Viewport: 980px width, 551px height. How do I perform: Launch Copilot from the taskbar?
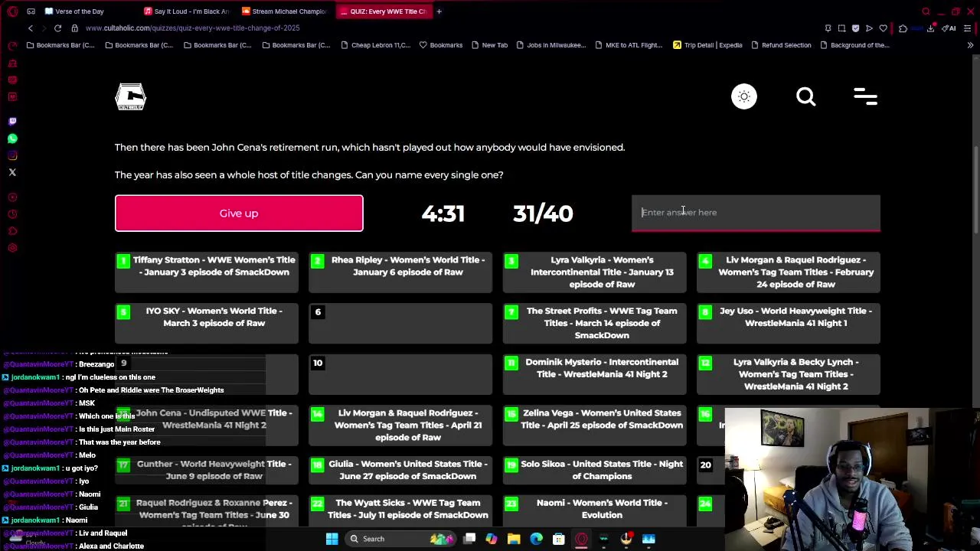[492, 539]
